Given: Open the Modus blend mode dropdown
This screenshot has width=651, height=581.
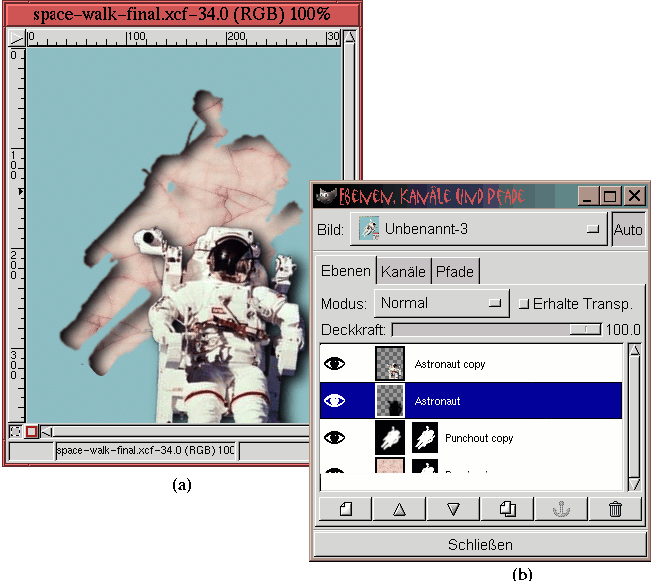Looking at the screenshot, I should (x=442, y=303).
